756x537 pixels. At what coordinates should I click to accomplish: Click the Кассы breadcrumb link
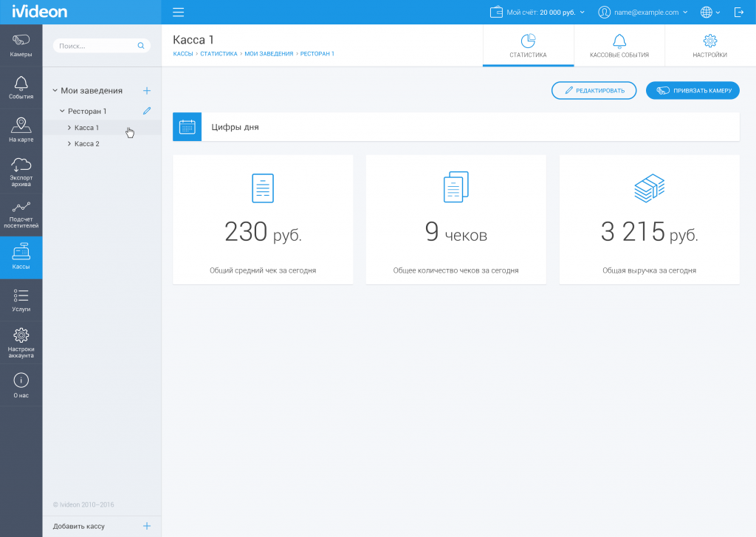tap(183, 54)
